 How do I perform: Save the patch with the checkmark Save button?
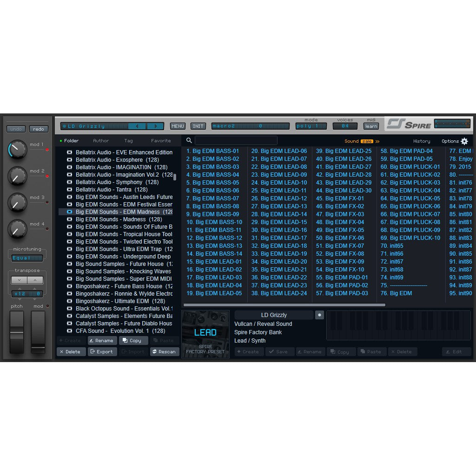coord(279,351)
